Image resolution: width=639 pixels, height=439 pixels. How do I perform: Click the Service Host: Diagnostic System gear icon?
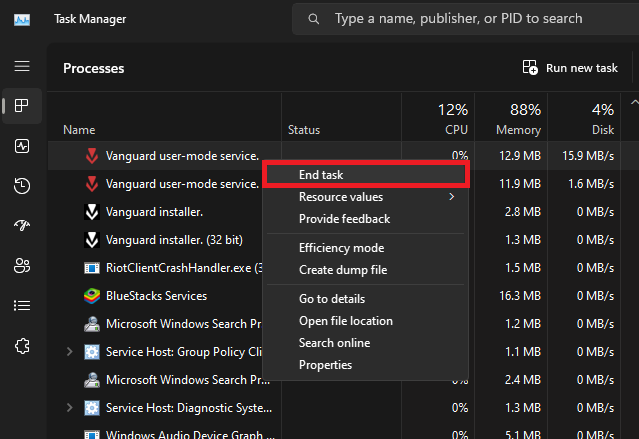coord(92,408)
